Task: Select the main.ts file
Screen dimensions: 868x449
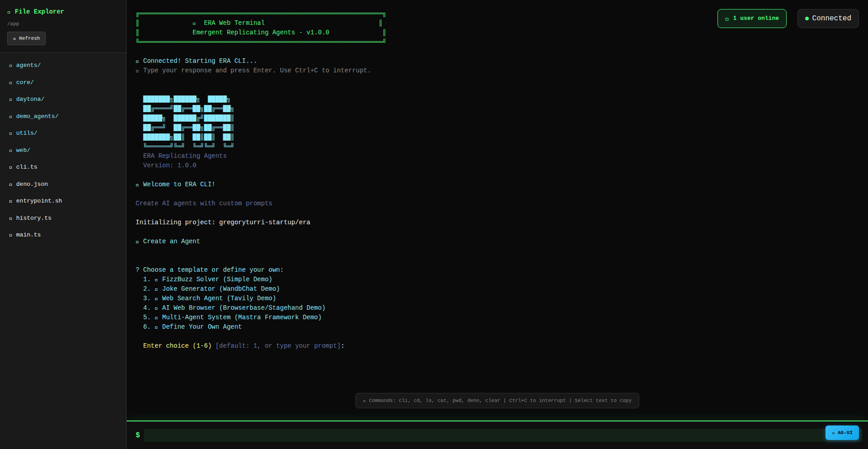Action: (x=28, y=235)
